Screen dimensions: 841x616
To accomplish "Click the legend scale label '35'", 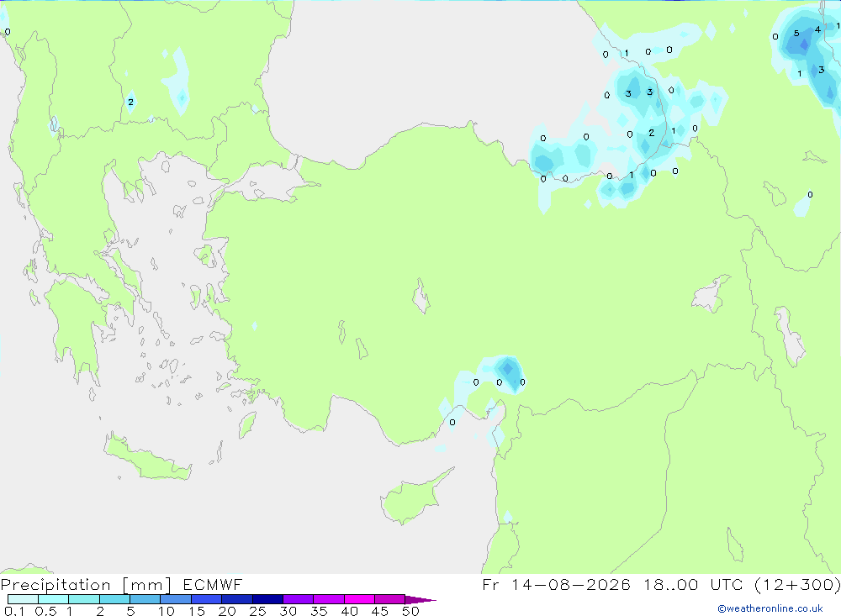I will 319,611.
